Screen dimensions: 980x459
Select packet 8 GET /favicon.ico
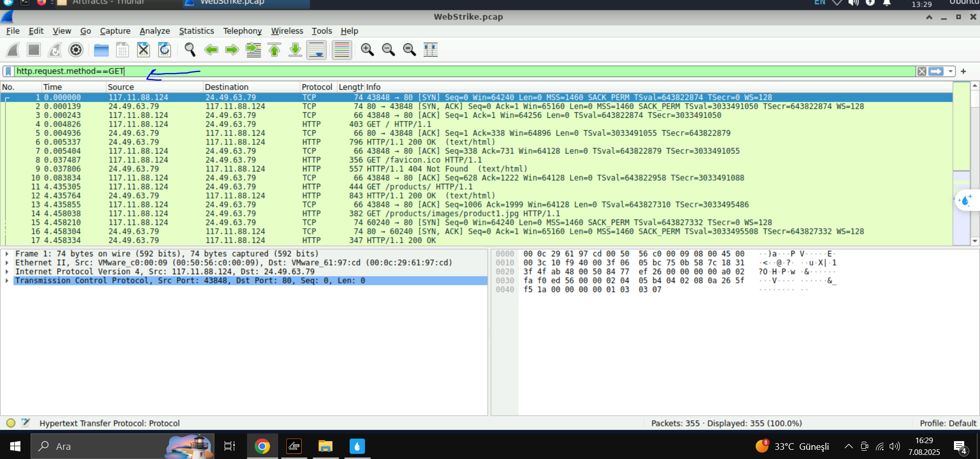click(477, 160)
